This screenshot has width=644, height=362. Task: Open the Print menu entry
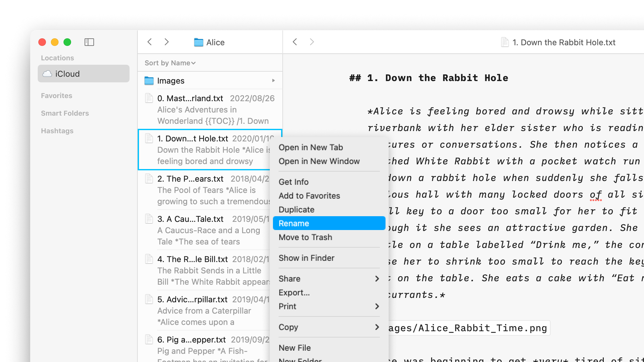click(329, 306)
